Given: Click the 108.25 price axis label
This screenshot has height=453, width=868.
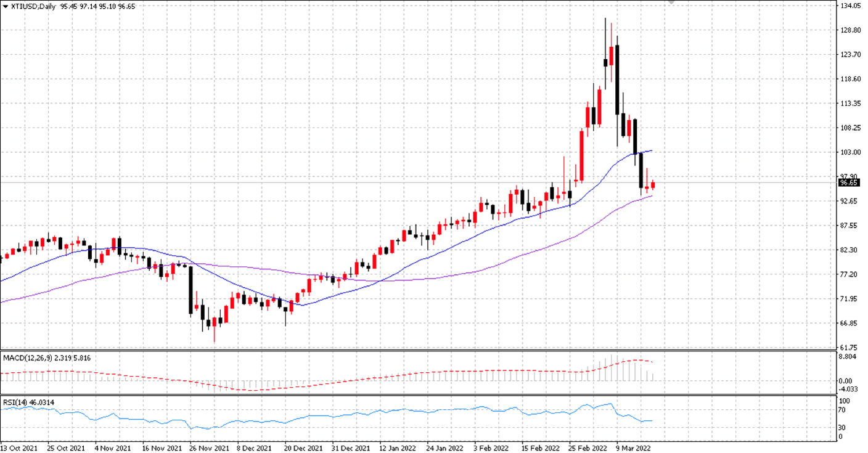Looking at the screenshot, I should click(851, 128).
